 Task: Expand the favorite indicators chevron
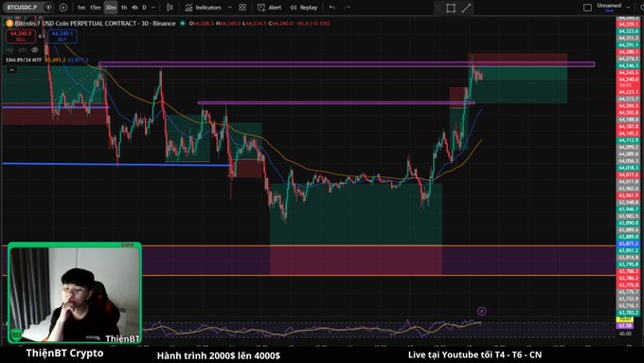[229, 8]
